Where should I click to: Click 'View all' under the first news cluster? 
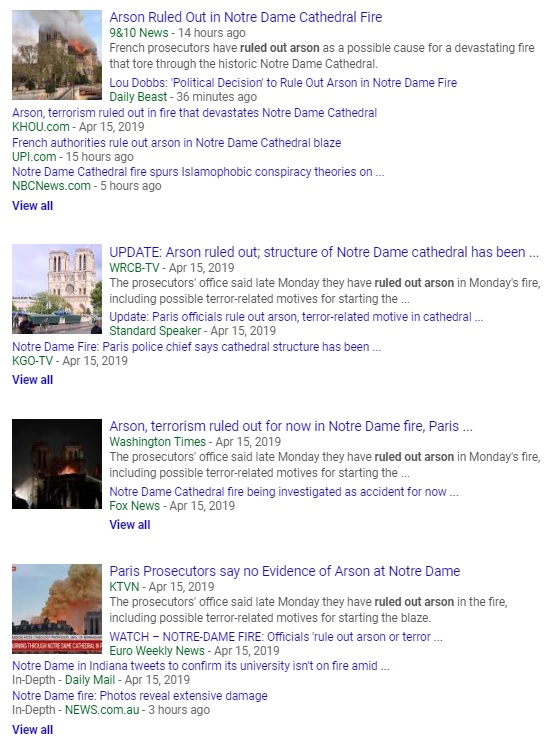click(32, 206)
